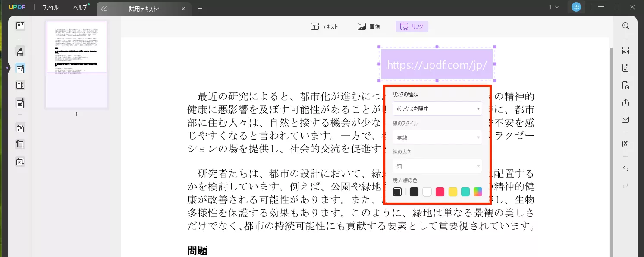644x257 pixels.
Task: Select the Crop pages tool in sidebar
Action: (x=20, y=145)
